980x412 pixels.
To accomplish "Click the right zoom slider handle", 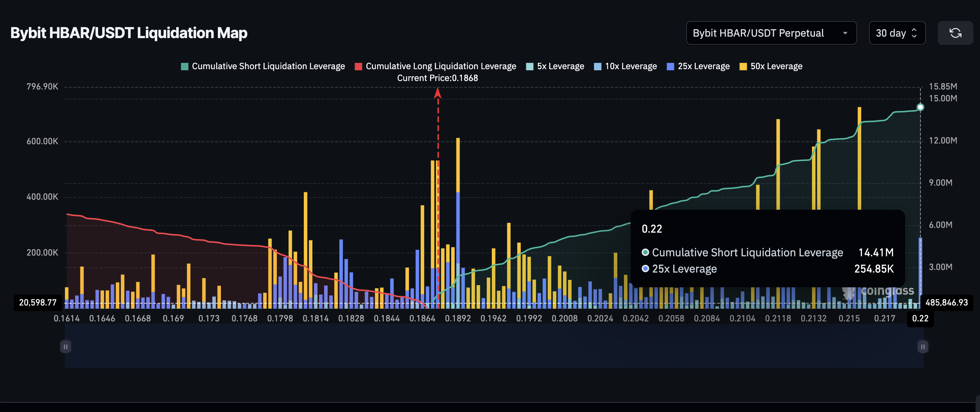I will (x=923, y=347).
